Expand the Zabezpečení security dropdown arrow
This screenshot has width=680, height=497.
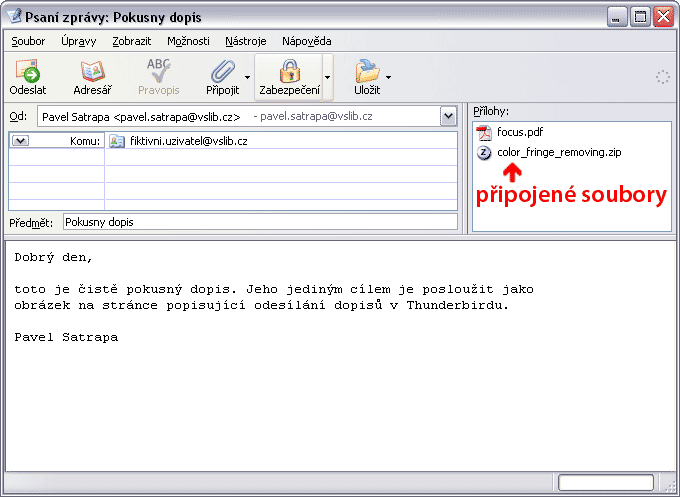[327, 78]
